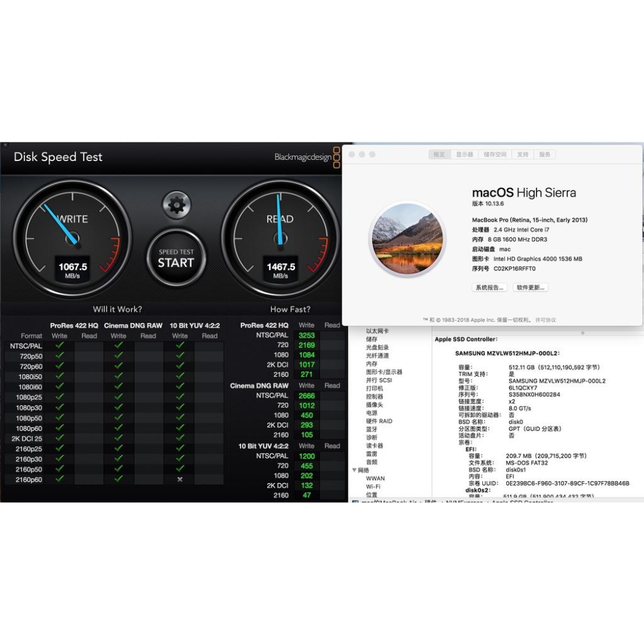Select Wi-Fi under 网络
The image size is (644, 644).
(373, 487)
